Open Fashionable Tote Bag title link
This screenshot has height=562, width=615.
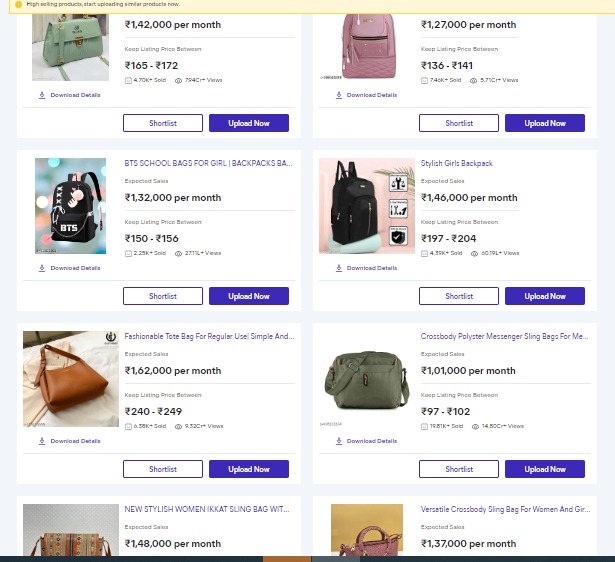point(208,336)
